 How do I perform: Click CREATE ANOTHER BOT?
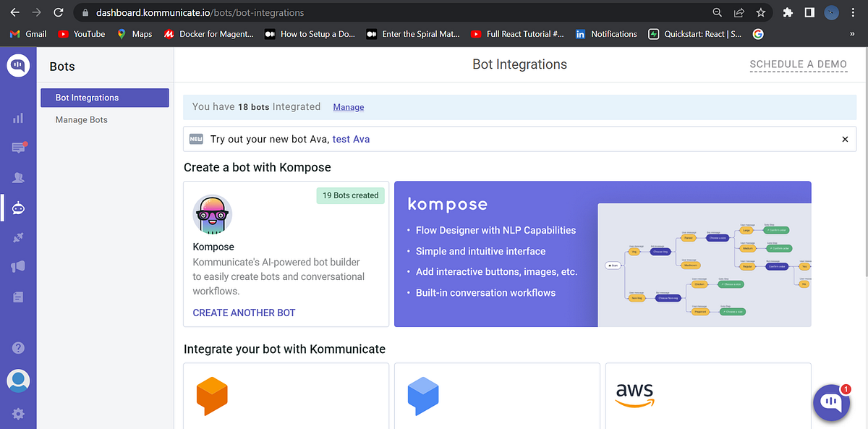click(243, 313)
